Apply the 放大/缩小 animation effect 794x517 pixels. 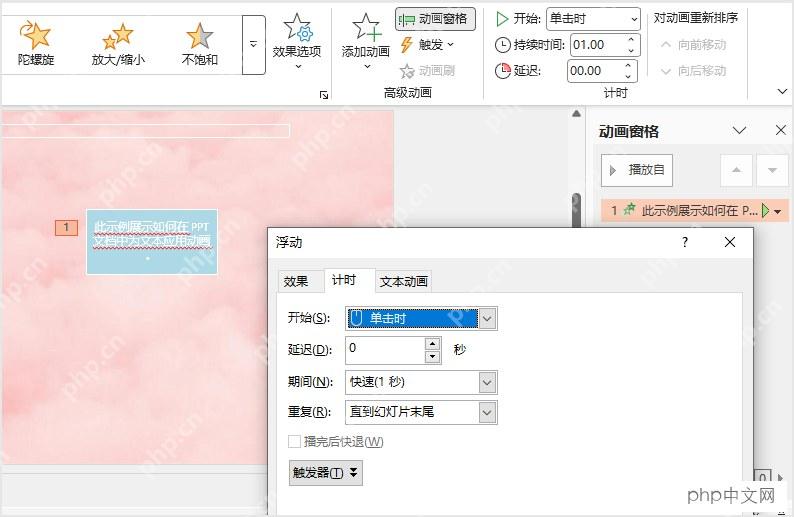[x=118, y=44]
